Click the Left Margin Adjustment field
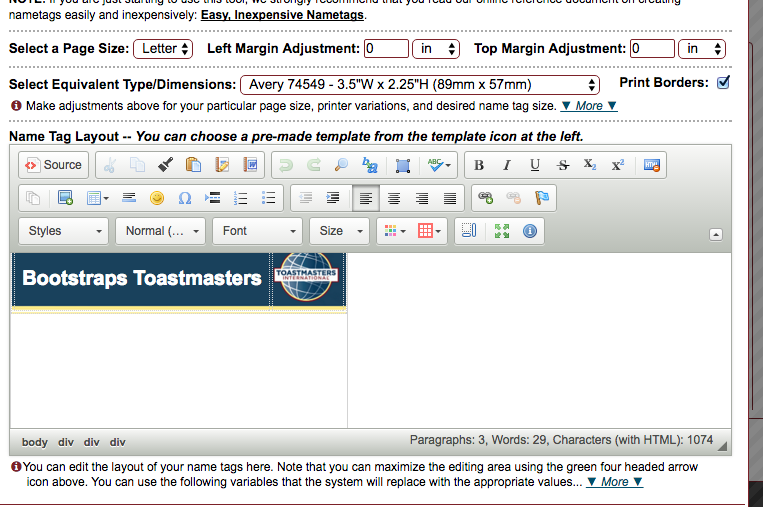This screenshot has height=507, width=763. (x=386, y=49)
